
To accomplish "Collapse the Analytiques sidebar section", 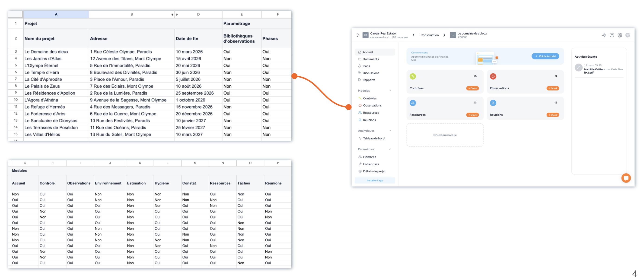I will (x=390, y=131).
